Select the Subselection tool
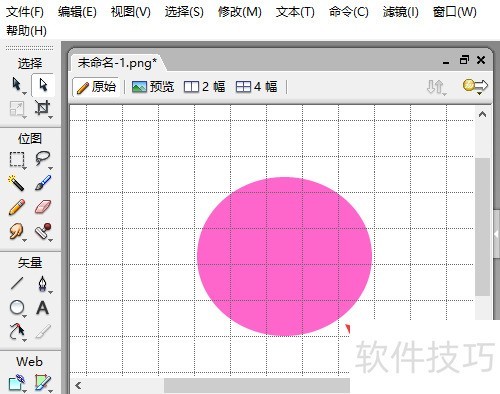 click(x=43, y=85)
